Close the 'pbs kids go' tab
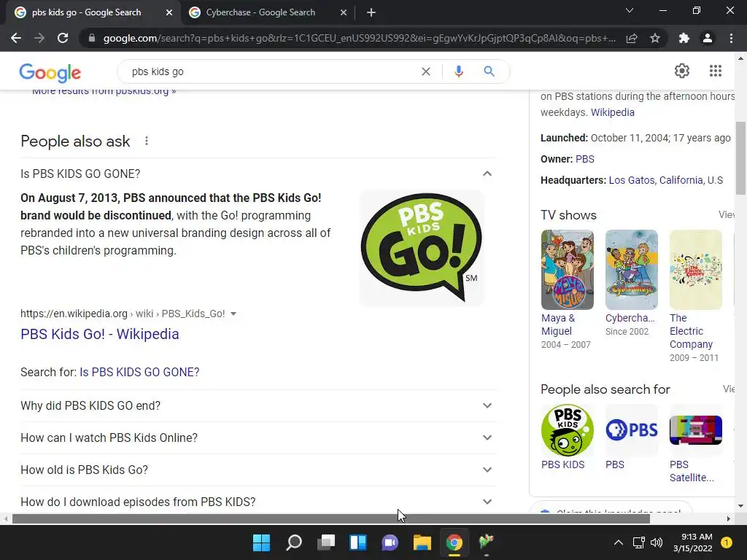Image resolution: width=747 pixels, height=560 pixels. pos(169,12)
